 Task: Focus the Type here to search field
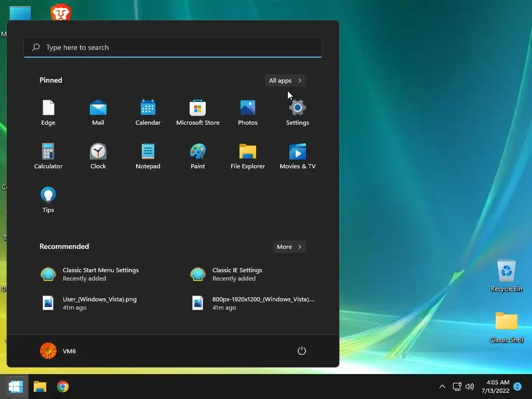tap(173, 47)
